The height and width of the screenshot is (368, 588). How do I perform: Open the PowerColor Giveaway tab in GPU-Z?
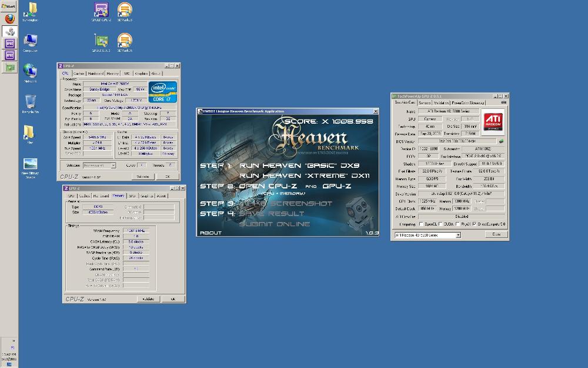[468, 102]
